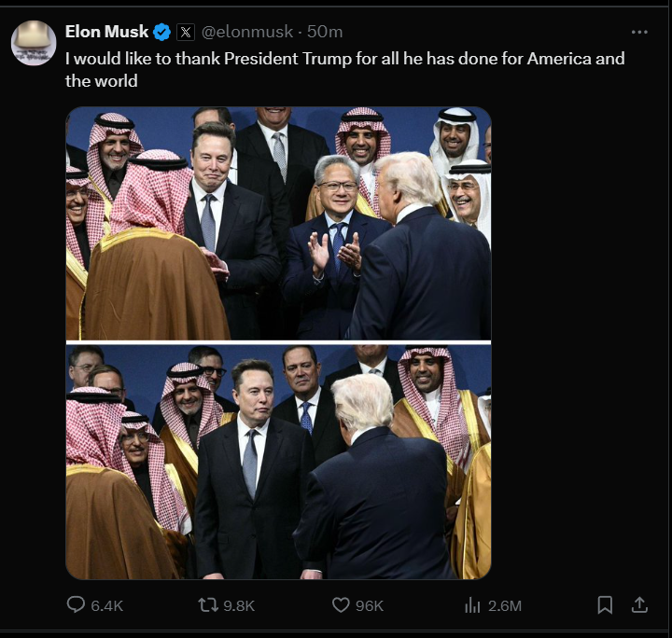Click the 6.4K reply count
The image size is (672, 638).
click(107, 605)
